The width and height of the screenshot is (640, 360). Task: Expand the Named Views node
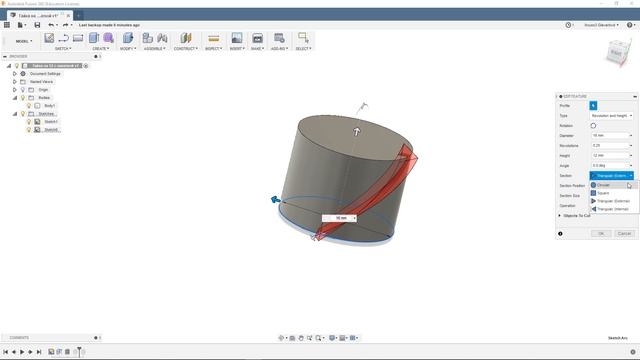point(15,82)
